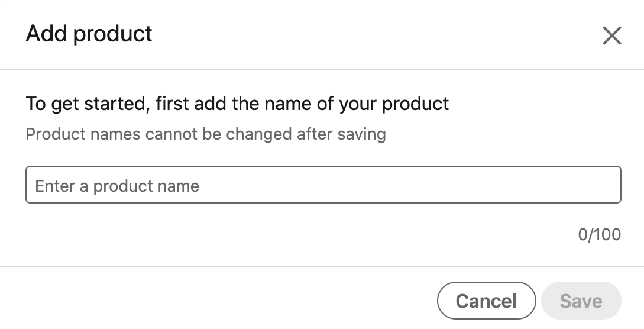644x329 pixels.
Task: Place cursor in the product name box
Action: pyautogui.click(x=323, y=185)
